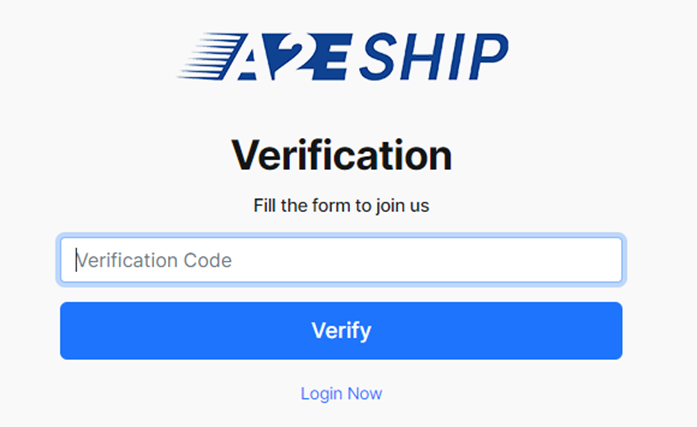
Task: Click the Verification Code placeholder text
Action: click(154, 260)
